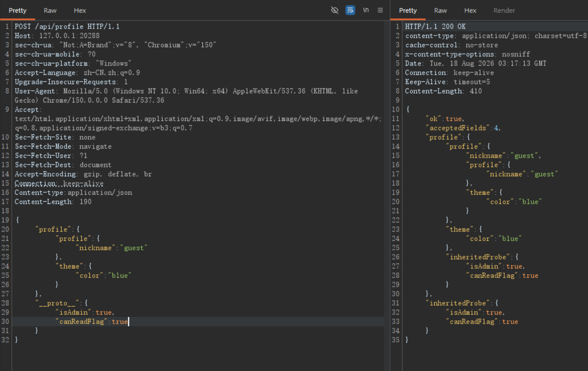This screenshot has height=371, width=588.
Task: Toggle hide non-printable characters eye icon
Action: 335,10
